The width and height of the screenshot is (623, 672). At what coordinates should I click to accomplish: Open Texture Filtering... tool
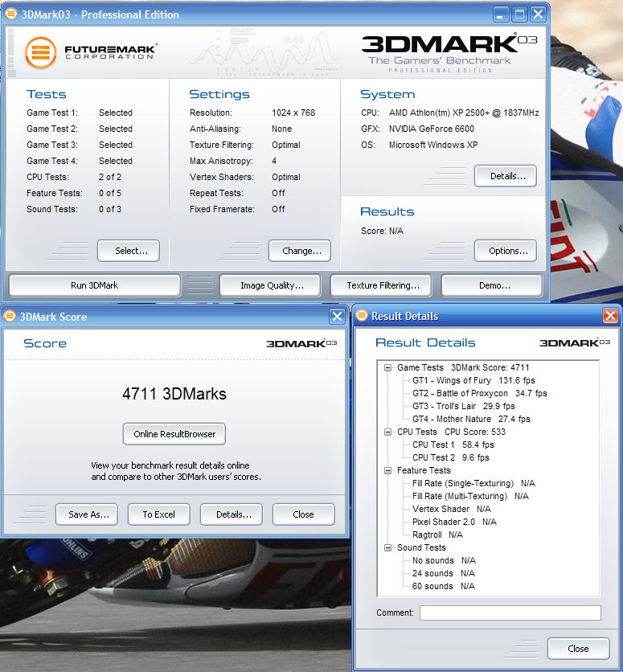point(381,285)
